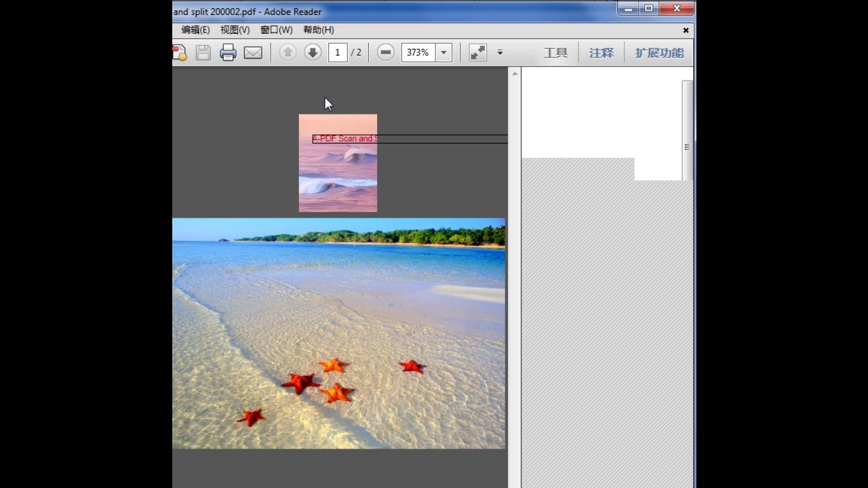Open the 注释 pane
The width and height of the screenshot is (868, 488).
click(601, 53)
